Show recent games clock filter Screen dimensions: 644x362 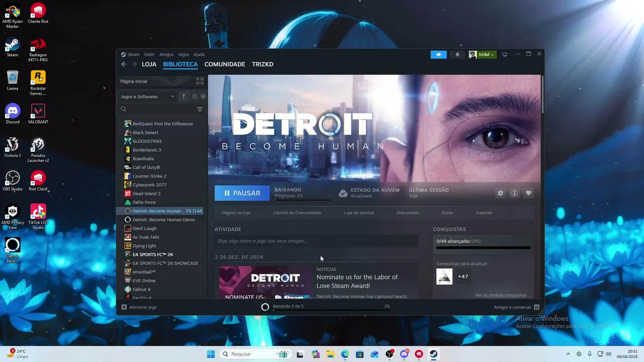(x=195, y=97)
